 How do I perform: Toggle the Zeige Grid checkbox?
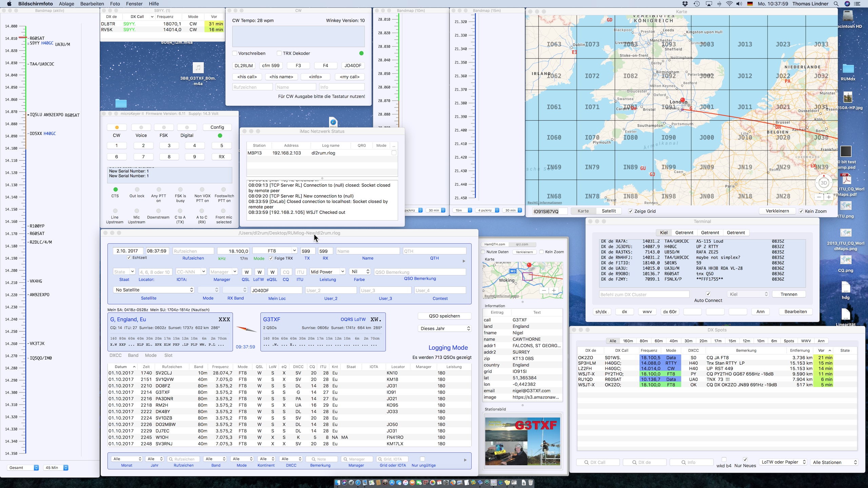(631, 211)
